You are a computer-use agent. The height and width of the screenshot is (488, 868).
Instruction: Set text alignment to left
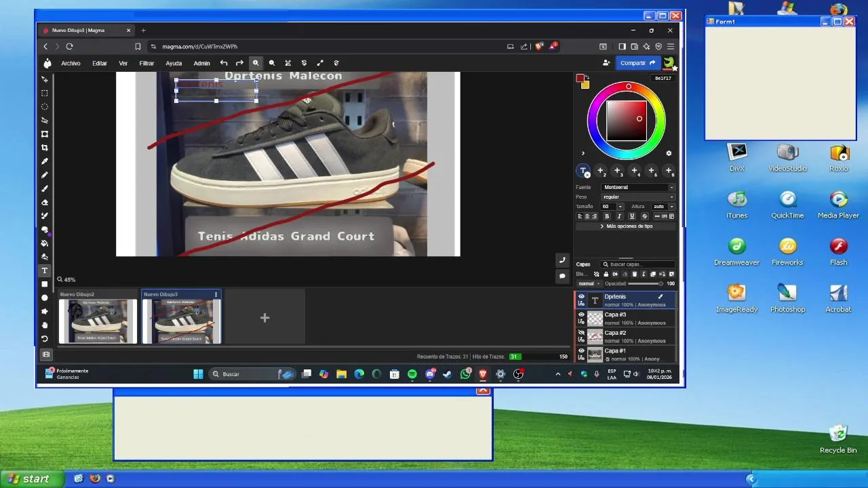point(580,216)
